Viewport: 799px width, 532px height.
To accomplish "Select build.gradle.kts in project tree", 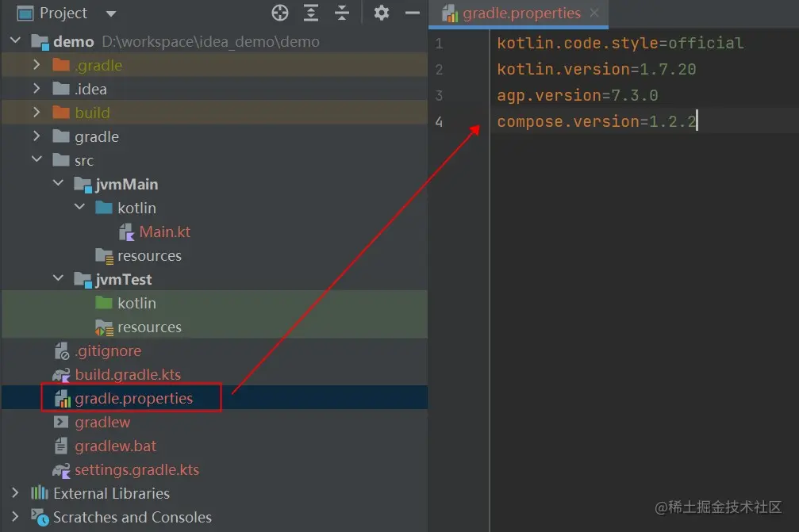I will 128,375.
